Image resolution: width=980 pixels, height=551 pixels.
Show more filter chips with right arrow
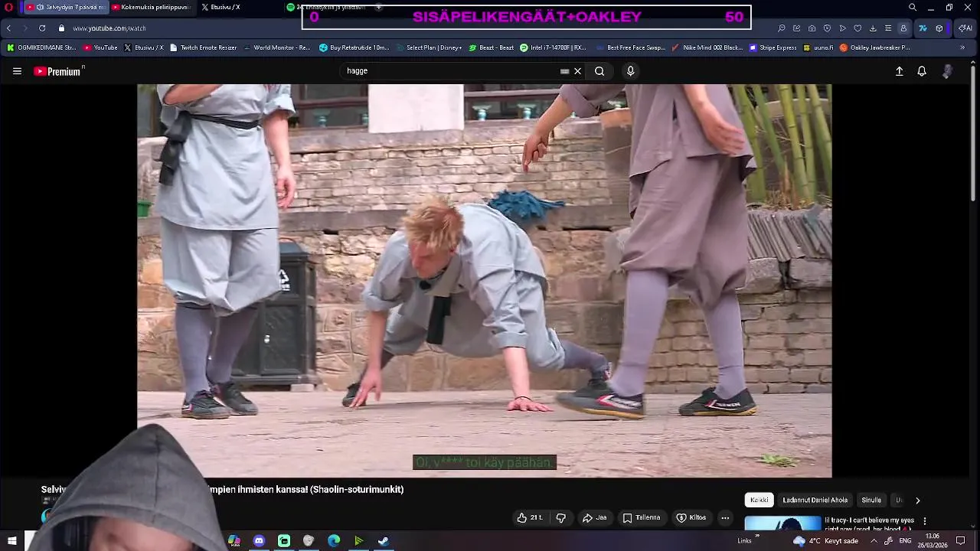click(x=917, y=500)
